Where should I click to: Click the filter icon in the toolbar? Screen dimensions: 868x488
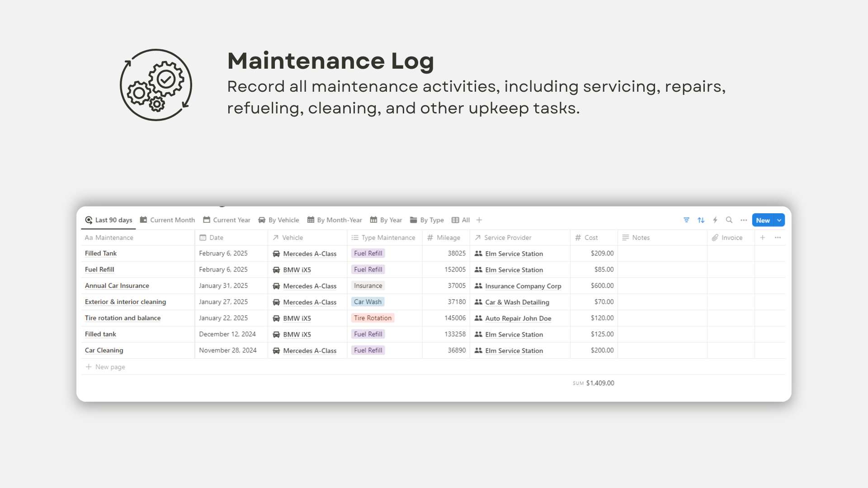[686, 220]
